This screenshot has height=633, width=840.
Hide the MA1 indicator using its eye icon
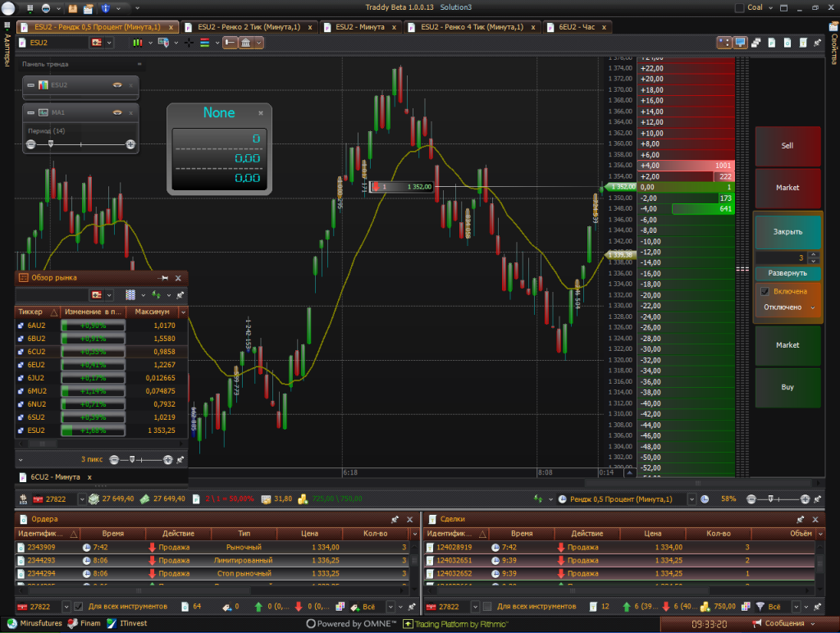pos(117,112)
